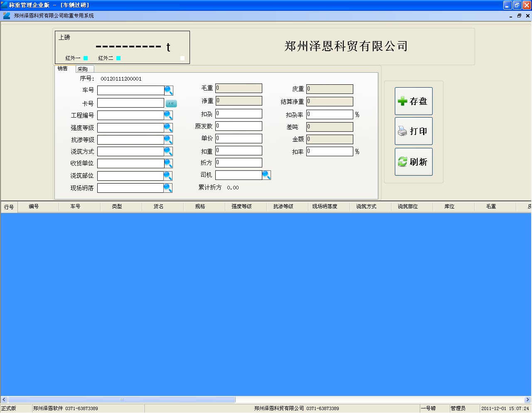Image resolution: width=532 pixels, height=413 pixels.
Task: Click the search icon next to 车号 field
Action: coord(169,90)
